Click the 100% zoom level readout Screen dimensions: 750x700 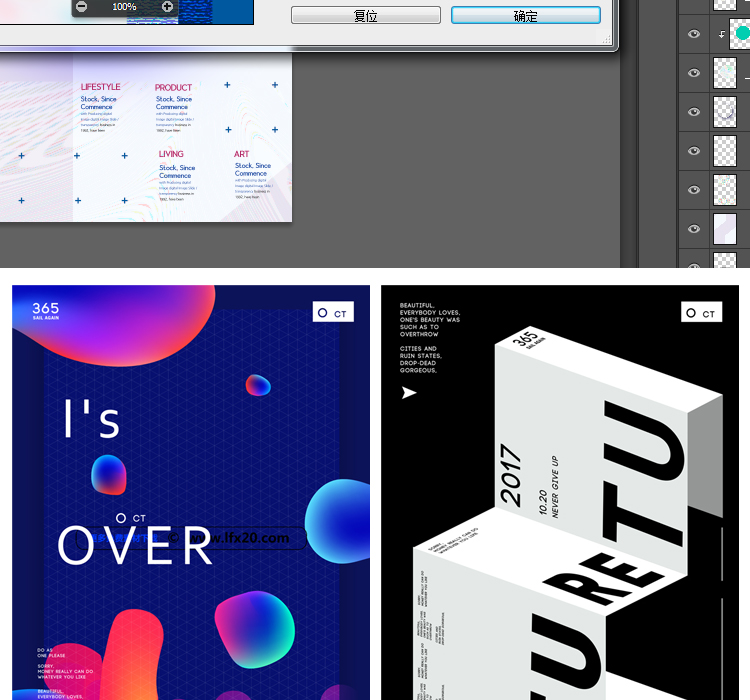124,7
